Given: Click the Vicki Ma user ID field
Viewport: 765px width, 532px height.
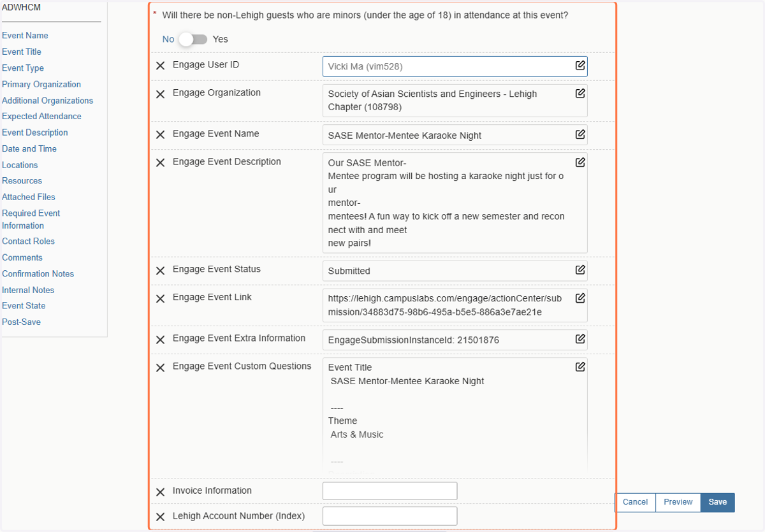Looking at the screenshot, I should coord(455,66).
